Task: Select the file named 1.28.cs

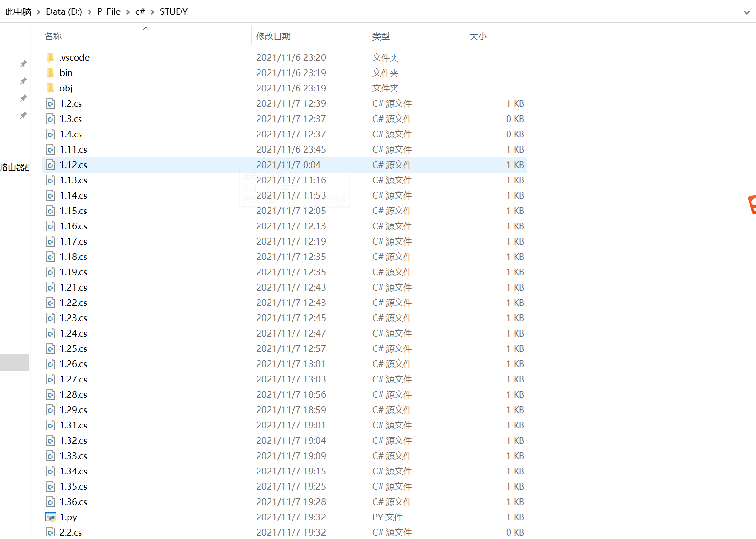Action: (x=73, y=394)
